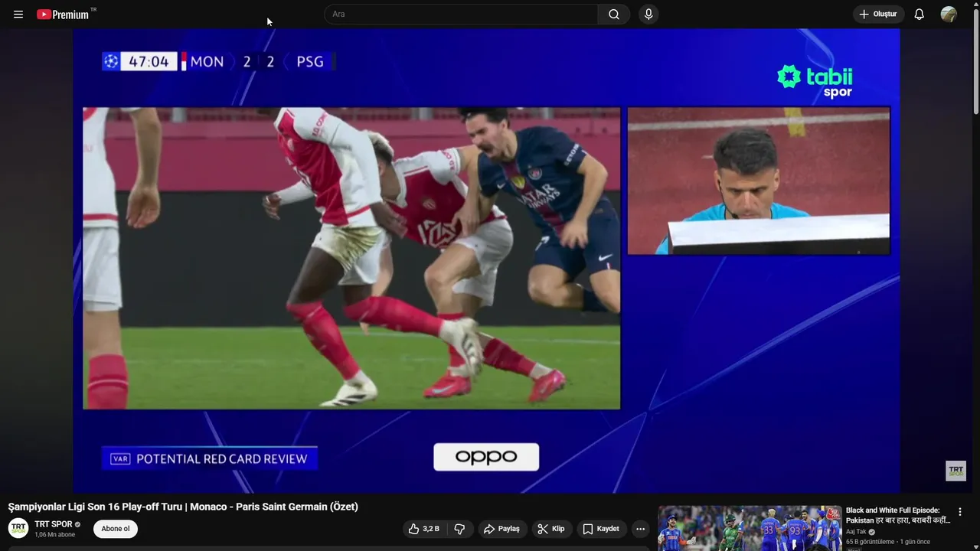Viewport: 980px width, 551px height.
Task: Open Black and White Full Episode title
Action: (898, 515)
